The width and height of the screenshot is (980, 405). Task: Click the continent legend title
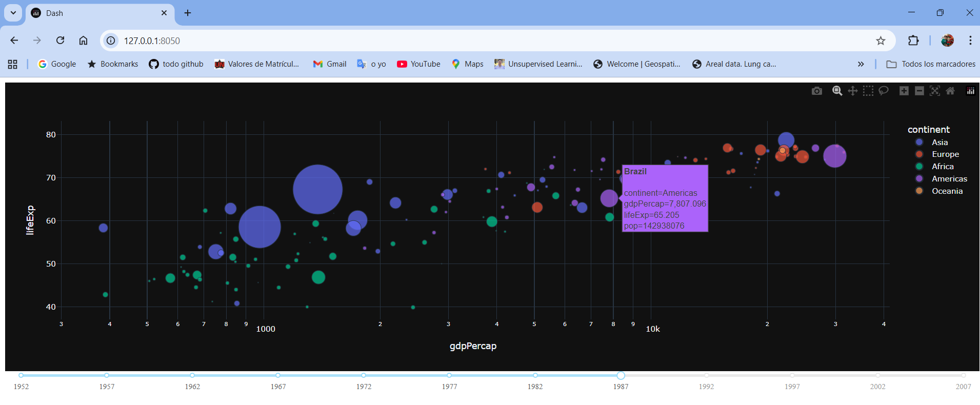point(929,130)
